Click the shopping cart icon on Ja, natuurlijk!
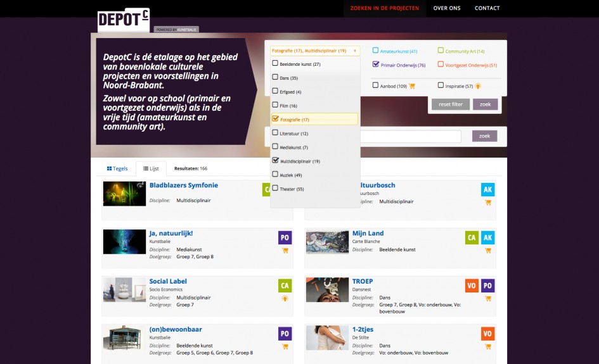Viewport: 599px width, 364px height. 285,251
